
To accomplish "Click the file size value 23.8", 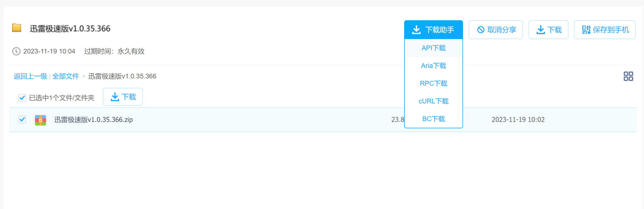I will 398,120.
